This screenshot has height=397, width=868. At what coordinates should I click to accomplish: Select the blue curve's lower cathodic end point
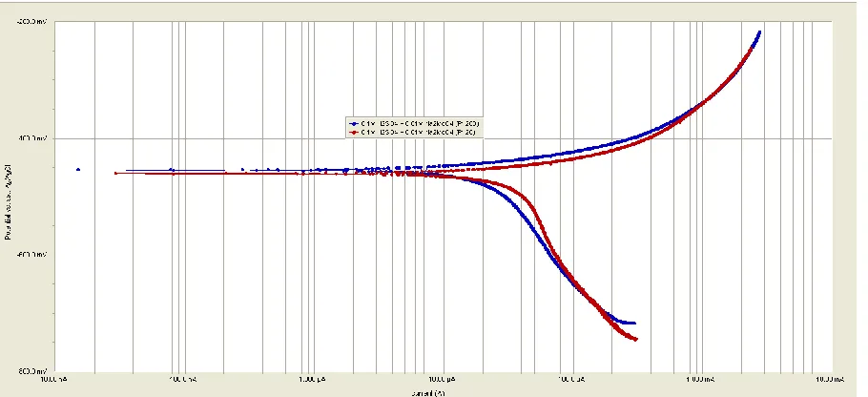[x=634, y=323]
